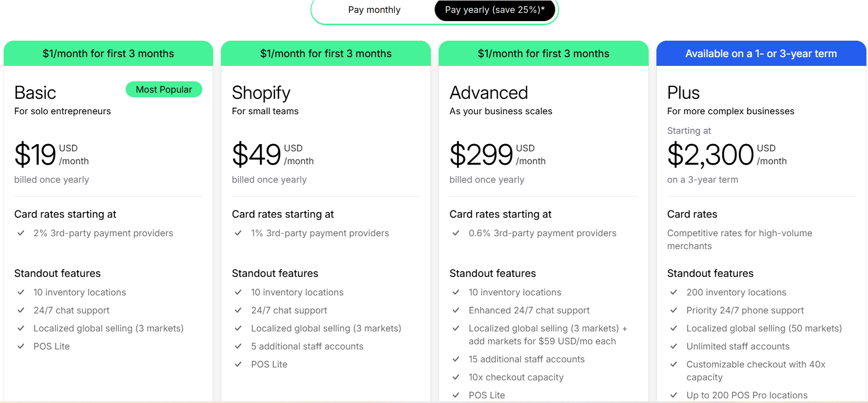The image size is (868, 403).
Task: Select the Shopify plan heading
Action: click(x=261, y=93)
